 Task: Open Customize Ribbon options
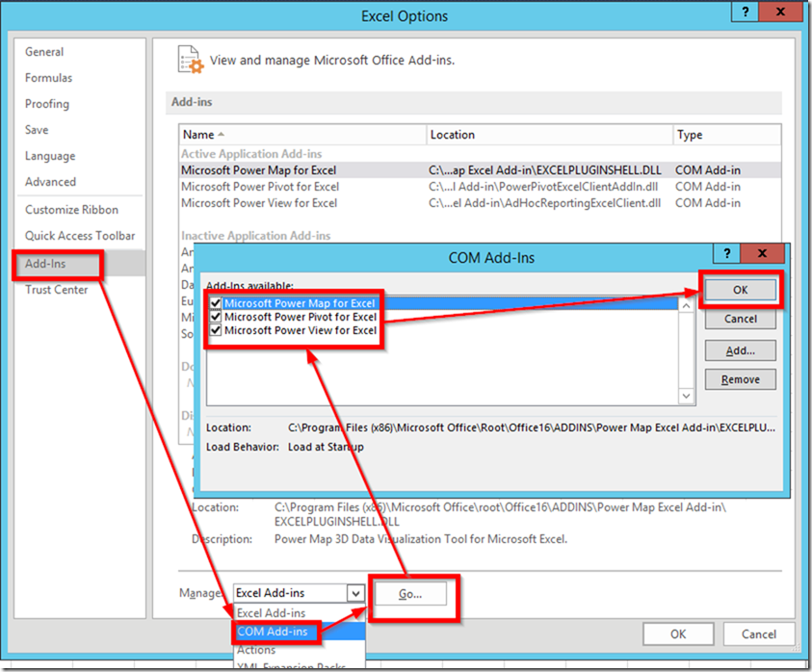72,210
